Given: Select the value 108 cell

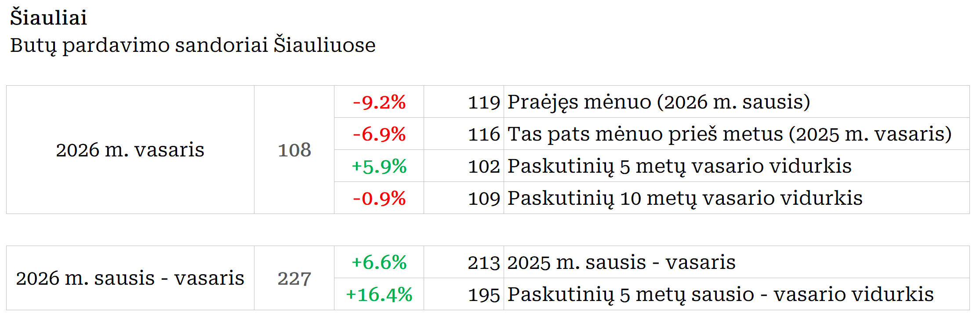Looking at the screenshot, I should (x=294, y=150).
